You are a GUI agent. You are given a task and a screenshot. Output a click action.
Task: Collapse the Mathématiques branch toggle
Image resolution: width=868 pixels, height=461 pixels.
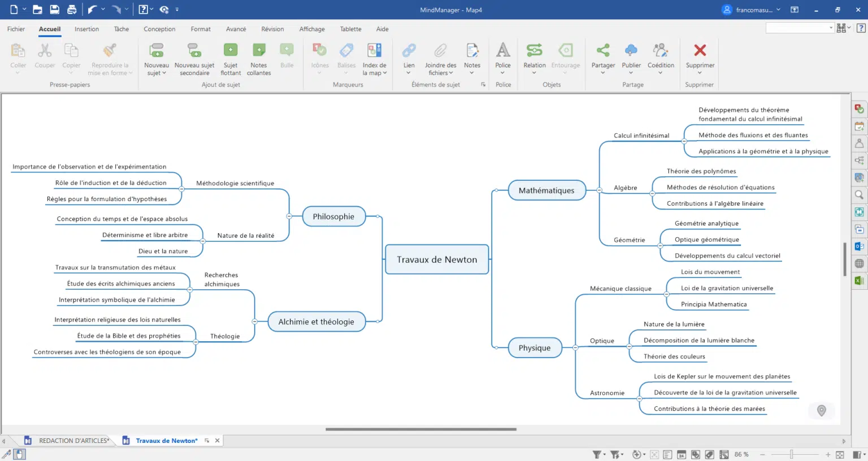pyautogui.click(x=599, y=190)
